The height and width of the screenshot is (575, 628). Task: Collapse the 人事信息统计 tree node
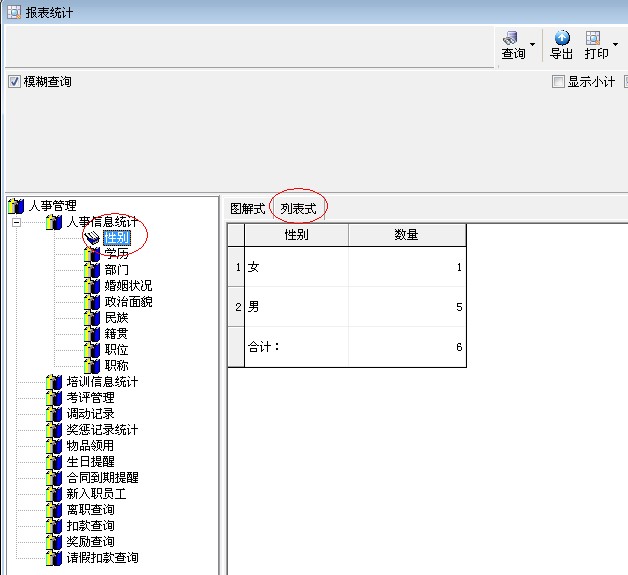tap(16, 222)
